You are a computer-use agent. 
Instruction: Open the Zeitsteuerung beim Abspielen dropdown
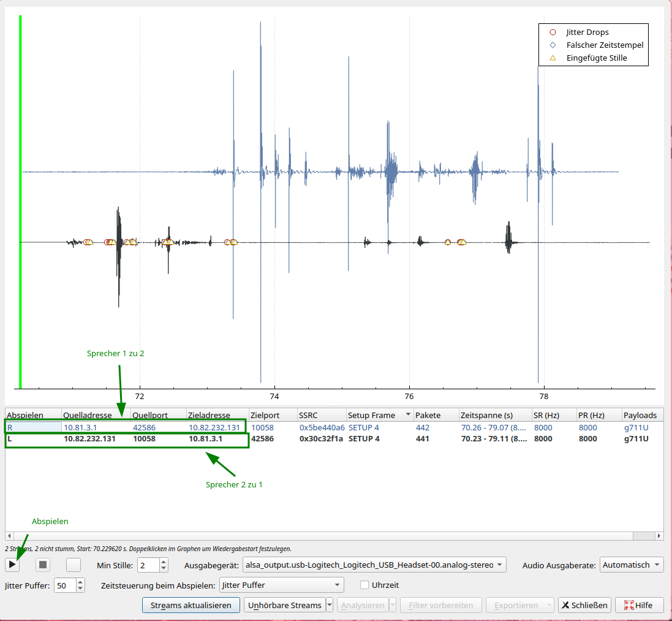click(281, 585)
